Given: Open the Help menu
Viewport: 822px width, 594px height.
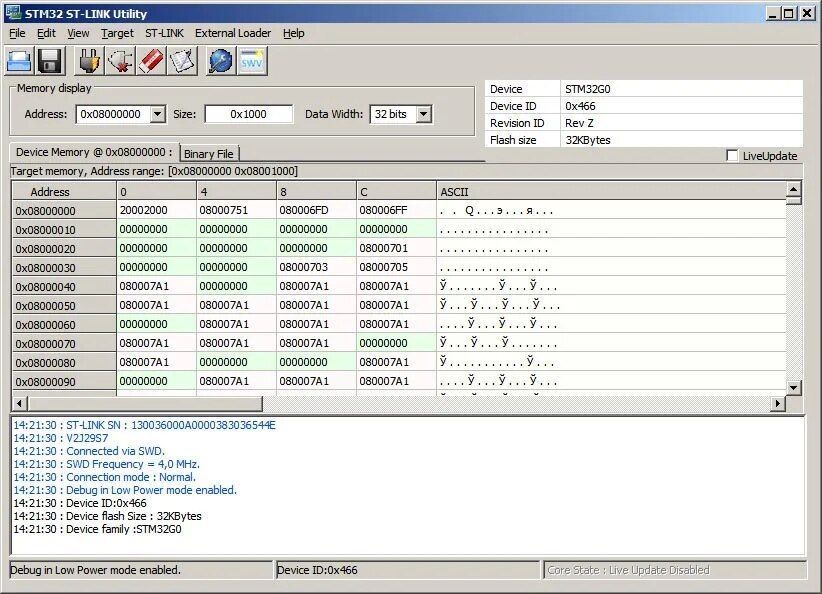Looking at the screenshot, I should [x=294, y=33].
